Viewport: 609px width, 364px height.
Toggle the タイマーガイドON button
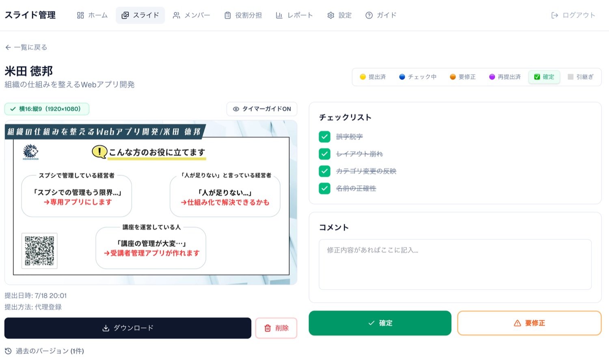point(262,109)
